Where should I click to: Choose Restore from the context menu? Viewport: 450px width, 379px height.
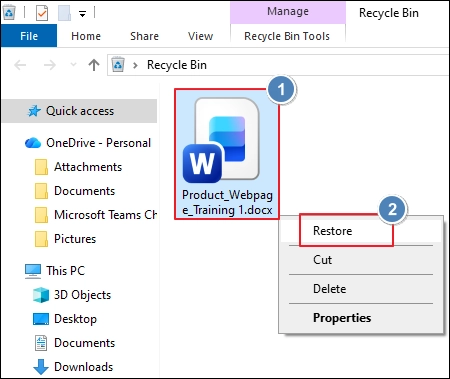361,231
